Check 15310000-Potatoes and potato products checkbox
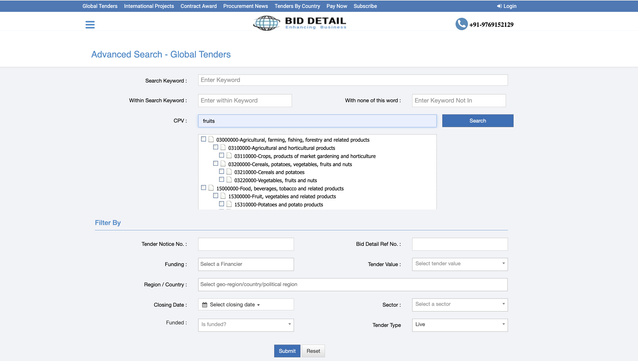 coord(221,204)
